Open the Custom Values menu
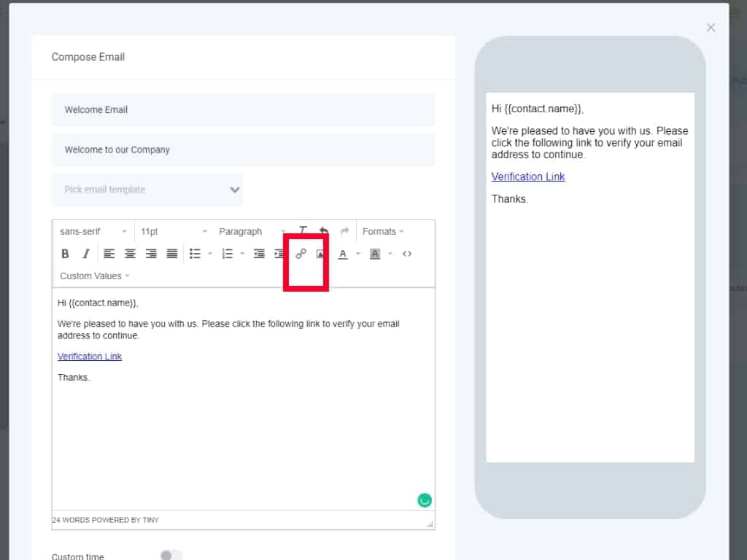Screen dimensions: 747x560 [x=95, y=276]
